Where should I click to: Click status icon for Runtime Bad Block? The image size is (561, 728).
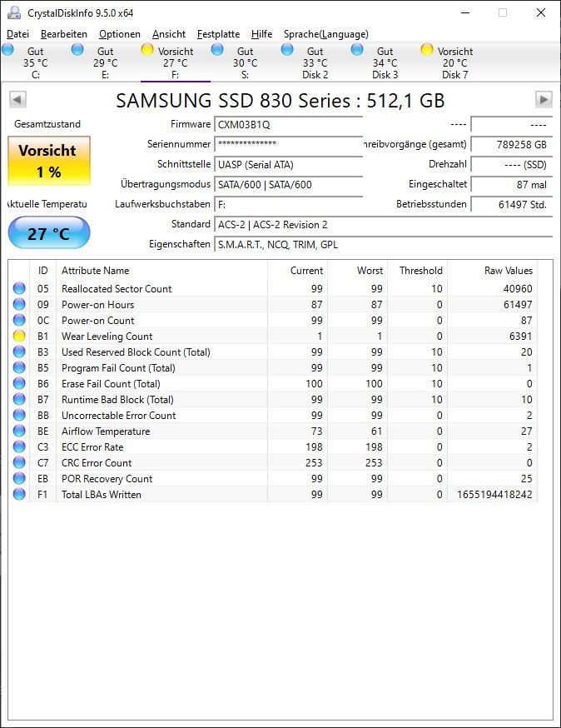point(19,399)
